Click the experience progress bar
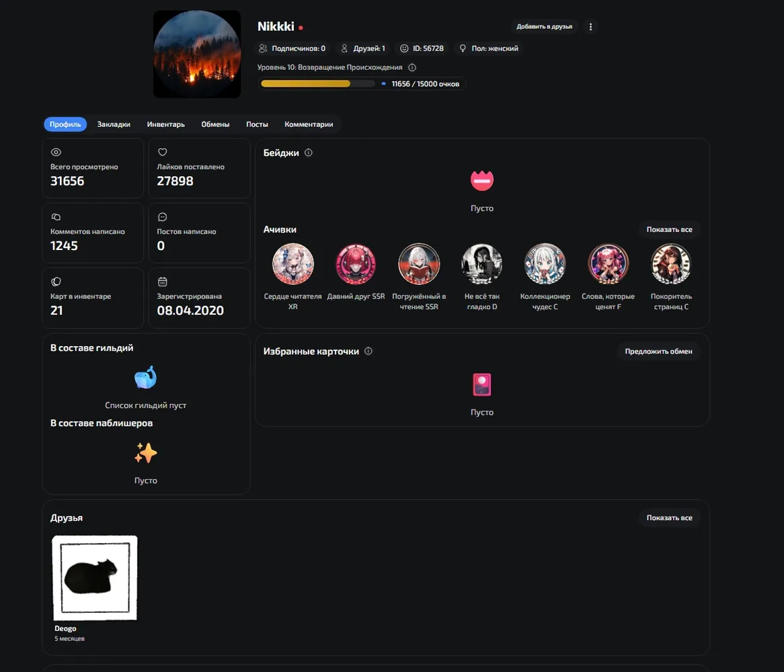The image size is (784, 672). 317,84
